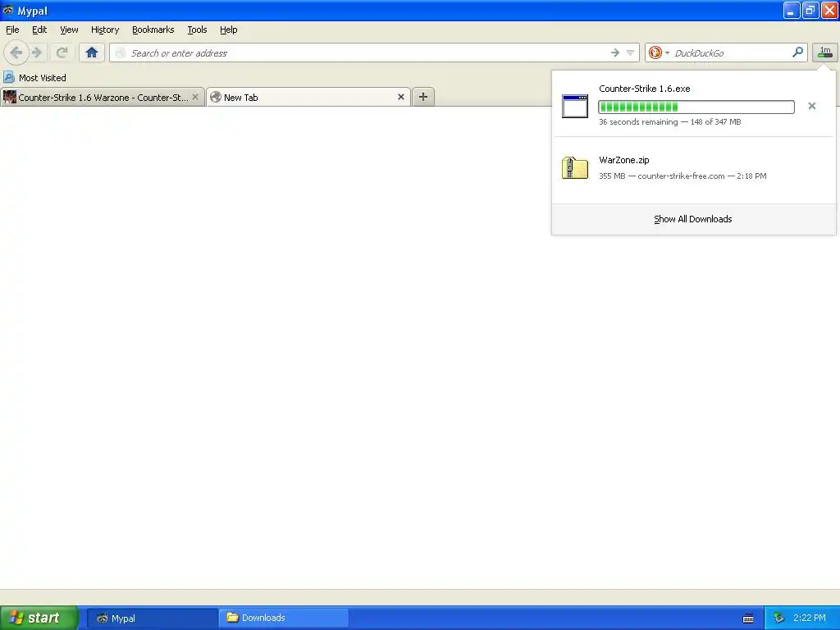
Task: Switch to the New Tab tab
Action: click(308, 97)
